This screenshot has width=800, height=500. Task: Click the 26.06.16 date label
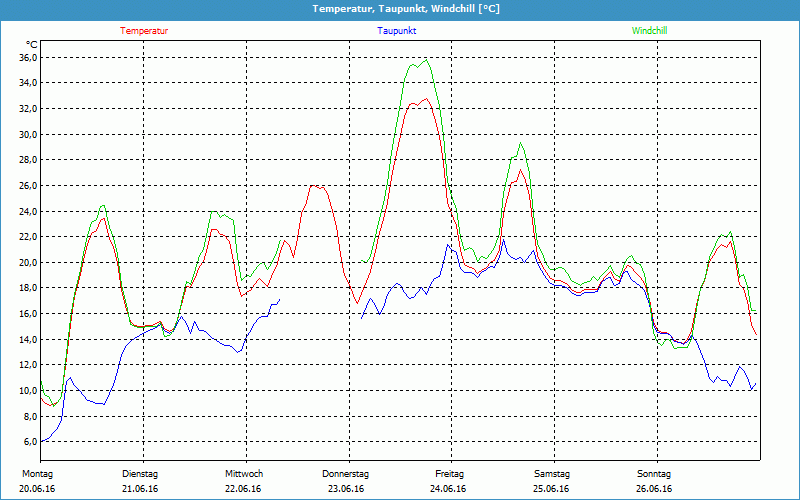pyautogui.click(x=654, y=489)
